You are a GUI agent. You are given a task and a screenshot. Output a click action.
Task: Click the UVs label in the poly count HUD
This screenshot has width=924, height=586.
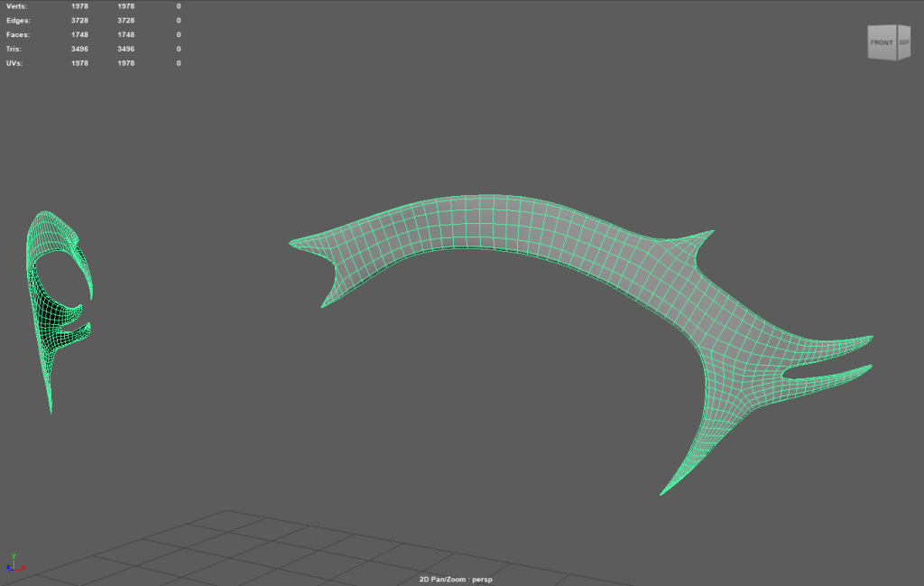pyautogui.click(x=14, y=63)
